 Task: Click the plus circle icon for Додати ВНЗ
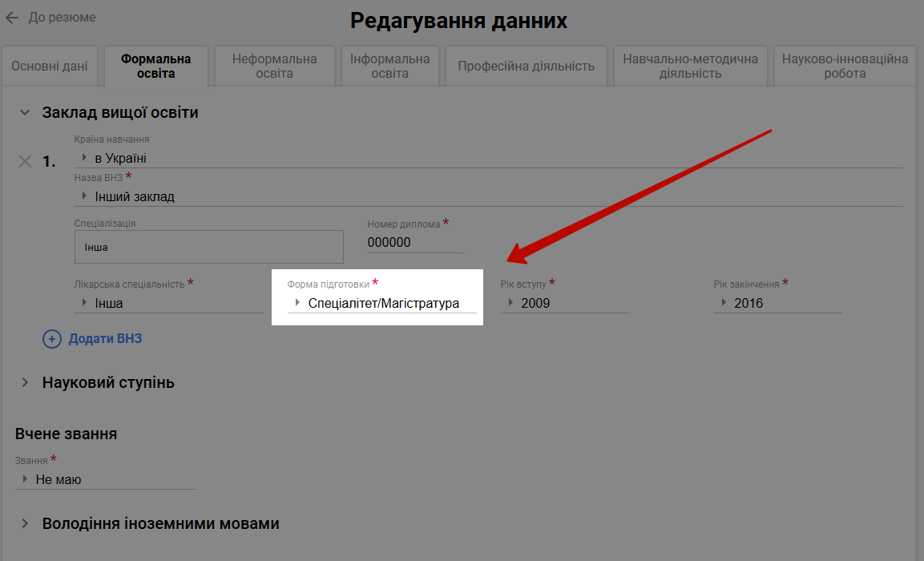point(51,339)
